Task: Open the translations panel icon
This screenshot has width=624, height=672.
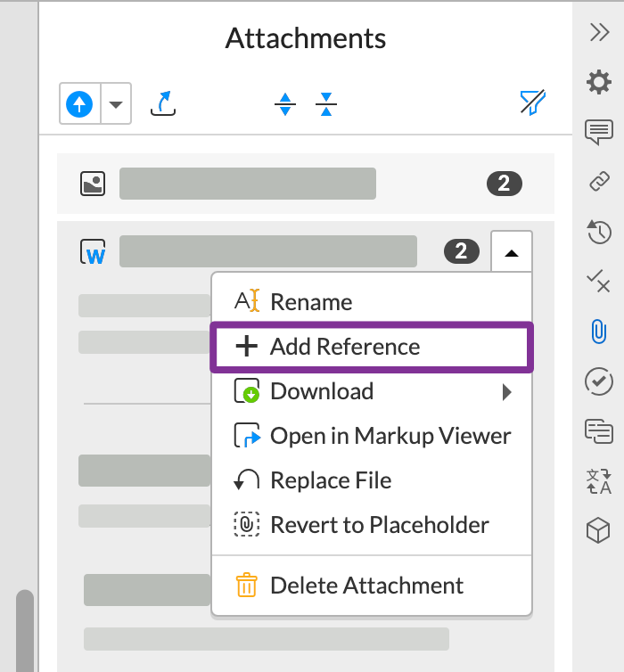Action: (x=598, y=481)
